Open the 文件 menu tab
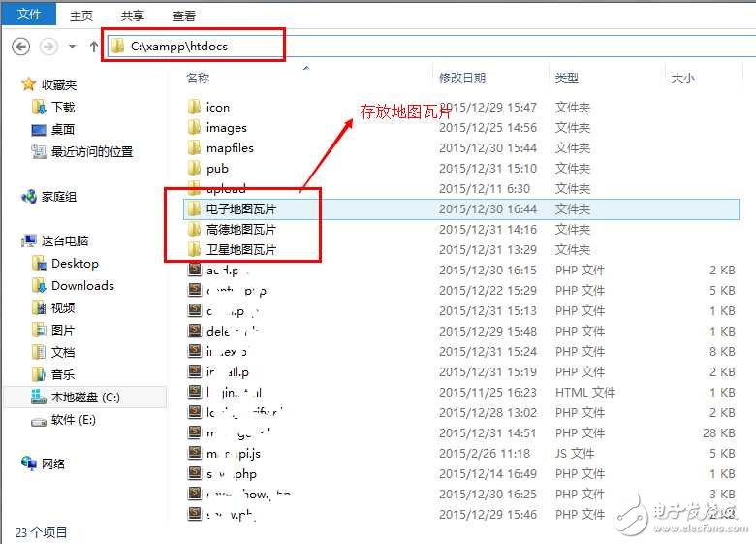The image size is (756, 544). (x=29, y=15)
